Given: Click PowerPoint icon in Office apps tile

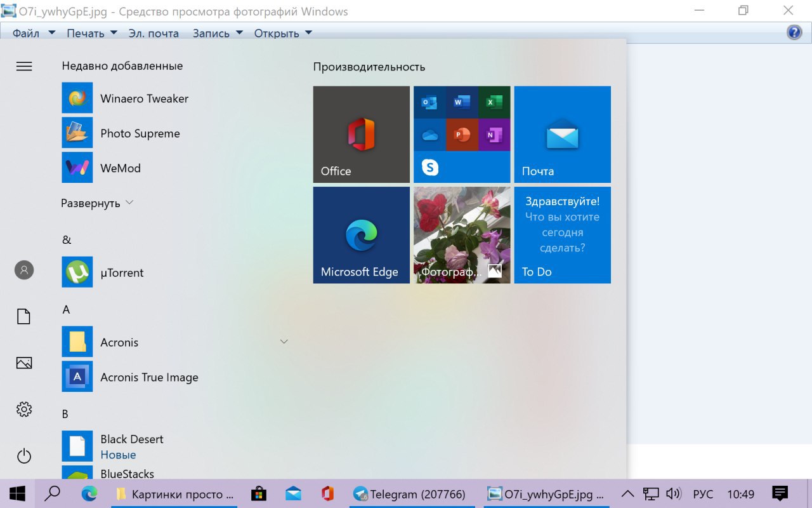Looking at the screenshot, I should (462, 135).
